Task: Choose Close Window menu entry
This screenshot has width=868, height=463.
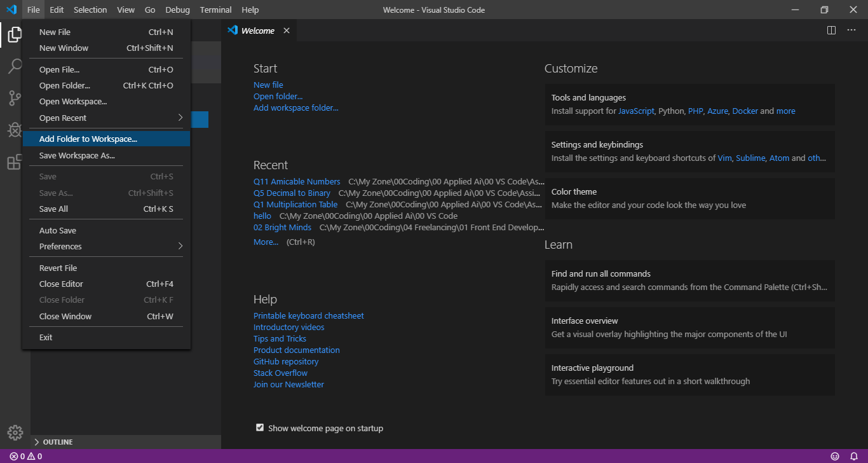Action: point(106,316)
